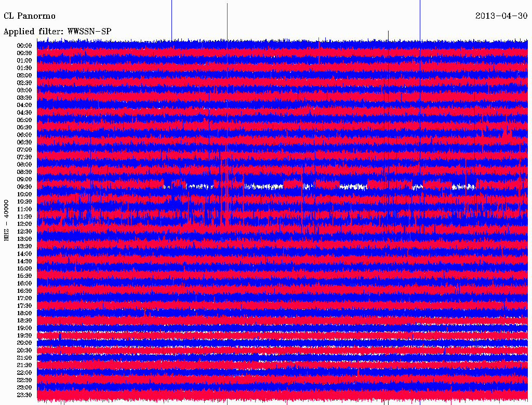This screenshot has width=532, height=405.
Task: Select the 20:30 time label
Action: (x=24, y=350)
